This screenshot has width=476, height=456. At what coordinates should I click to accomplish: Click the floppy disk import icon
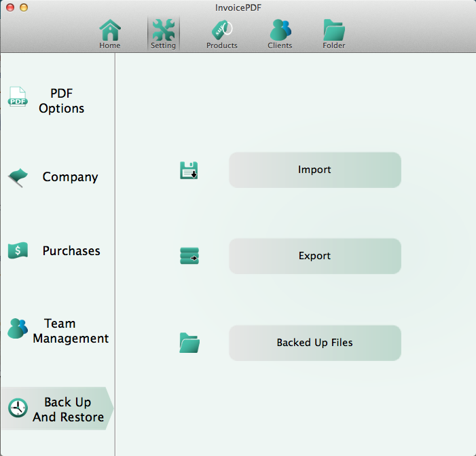point(189,170)
